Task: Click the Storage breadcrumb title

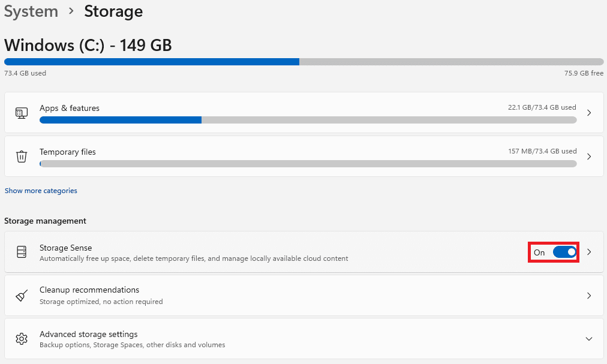Action: pyautogui.click(x=113, y=11)
